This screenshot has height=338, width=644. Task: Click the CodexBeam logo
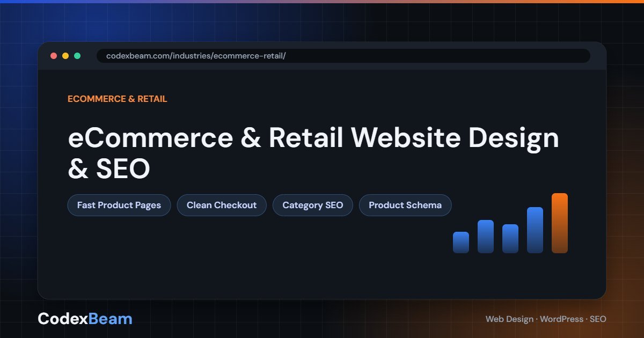pyautogui.click(x=85, y=319)
